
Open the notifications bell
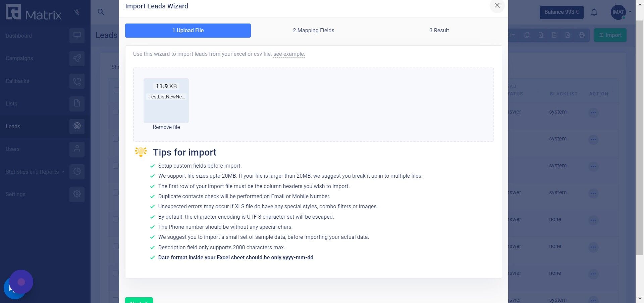click(594, 12)
